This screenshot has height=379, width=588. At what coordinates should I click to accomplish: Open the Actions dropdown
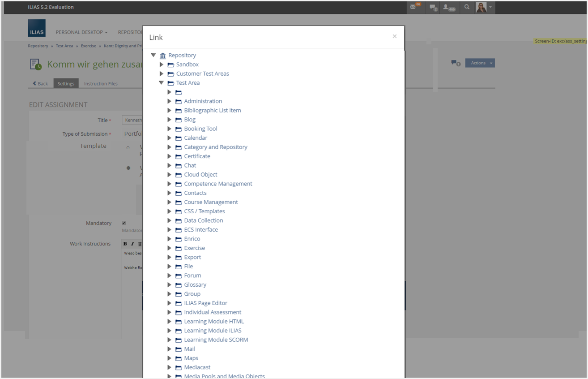pos(480,63)
